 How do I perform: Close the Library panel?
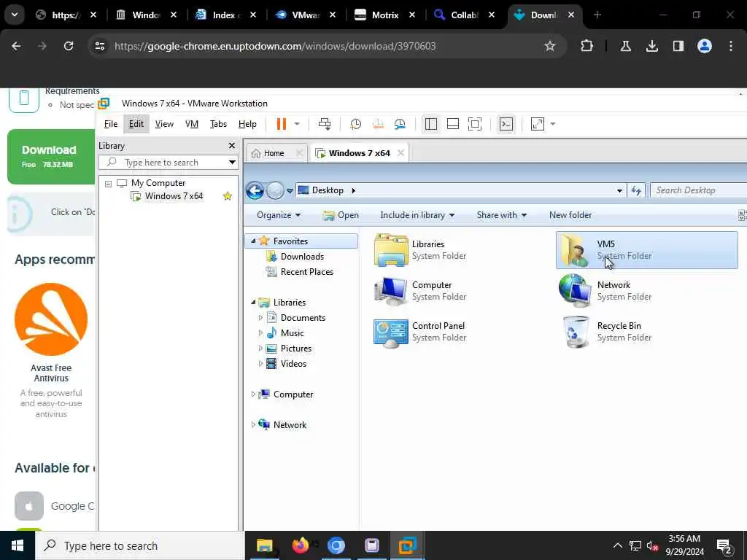click(231, 146)
